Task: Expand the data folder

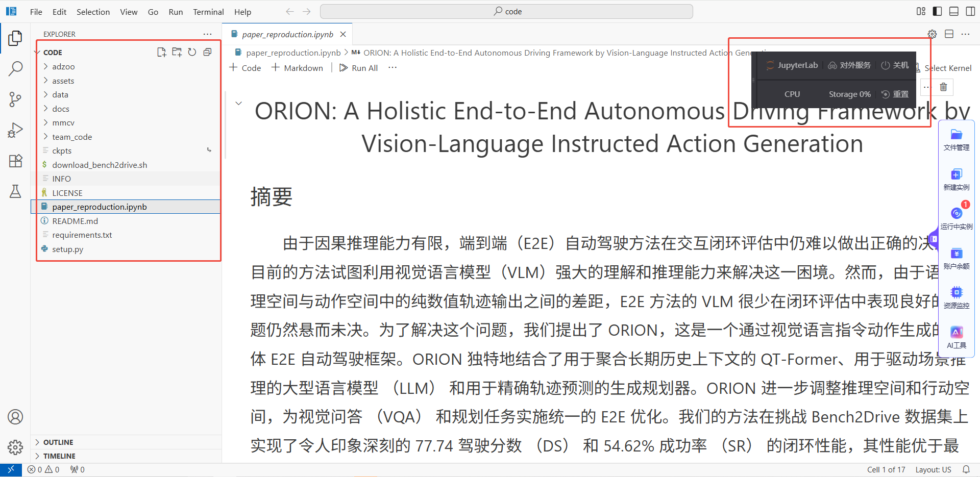Action: (x=60, y=95)
